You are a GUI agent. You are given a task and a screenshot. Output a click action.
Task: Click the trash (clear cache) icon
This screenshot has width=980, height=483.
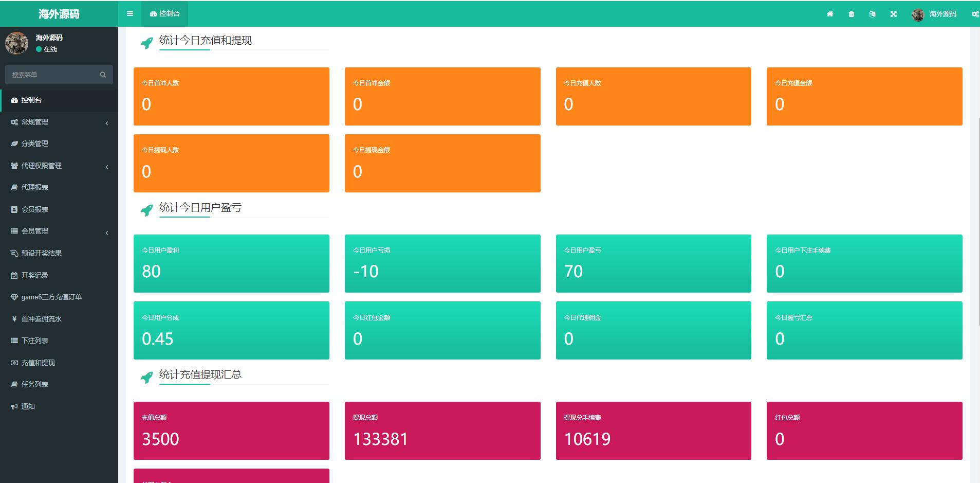click(x=851, y=14)
